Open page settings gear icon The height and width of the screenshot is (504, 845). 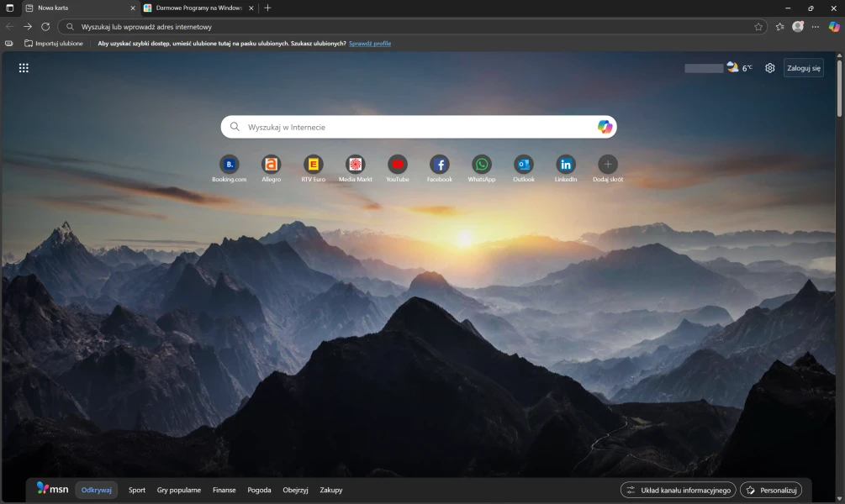[769, 68]
